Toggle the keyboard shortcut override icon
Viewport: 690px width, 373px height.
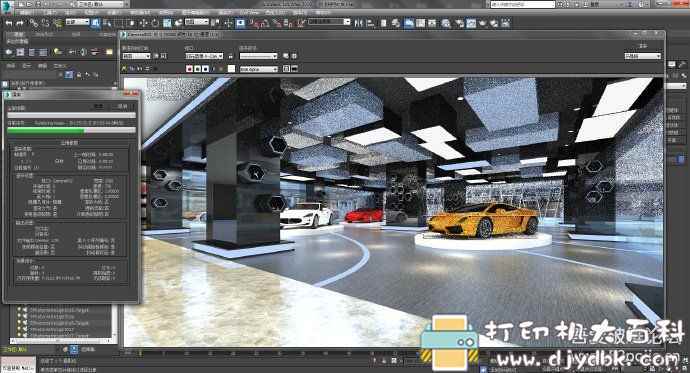[x=240, y=23]
